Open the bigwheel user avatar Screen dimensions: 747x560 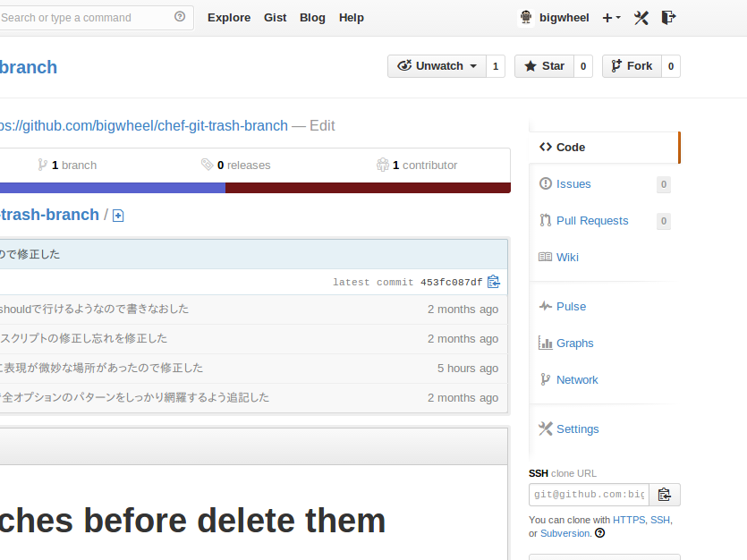(x=526, y=18)
